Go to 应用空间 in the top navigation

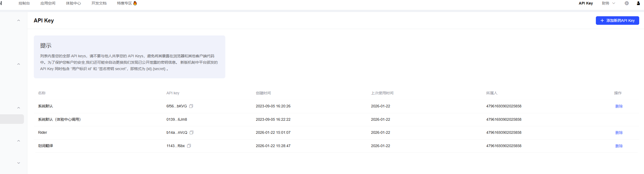coord(48,3)
